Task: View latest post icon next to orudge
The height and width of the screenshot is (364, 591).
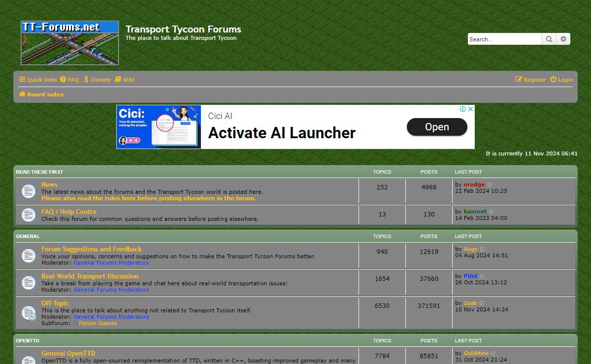Action: click(490, 185)
